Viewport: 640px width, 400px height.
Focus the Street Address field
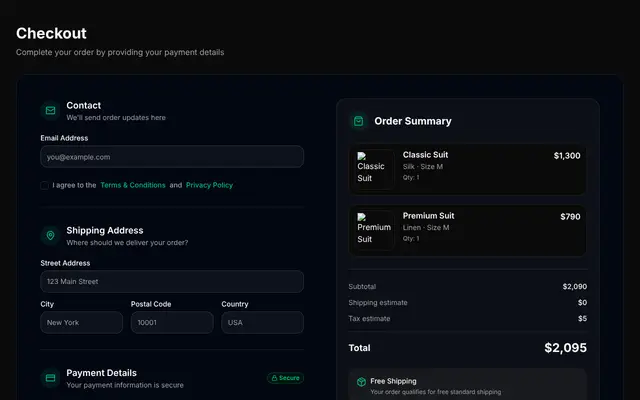[172, 282]
